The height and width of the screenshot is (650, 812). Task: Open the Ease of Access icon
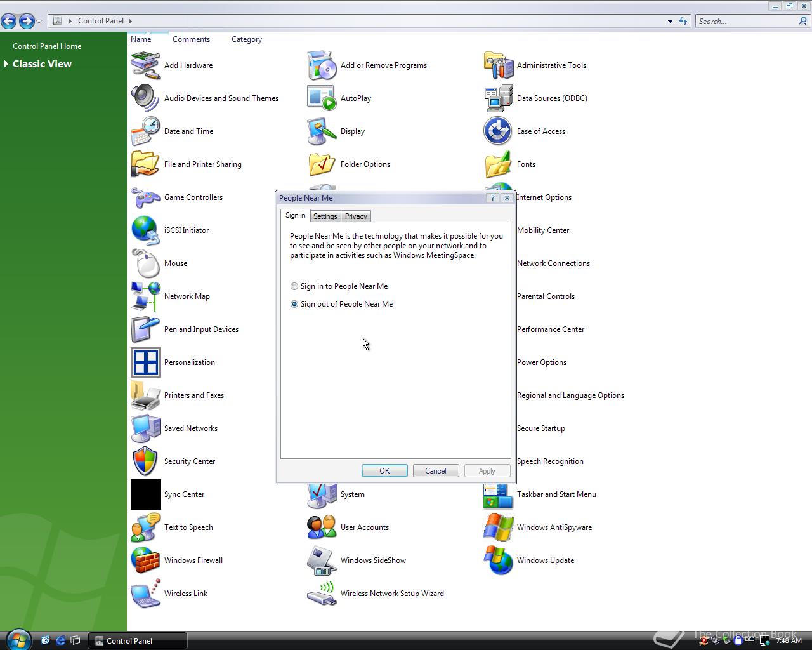click(498, 131)
